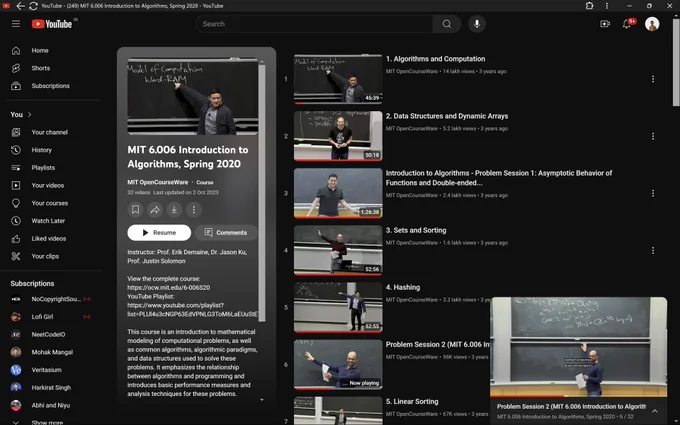The height and width of the screenshot is (425, 680).
Task: Click the playlist panel scrollbar
Action: [x=262, y=193]
